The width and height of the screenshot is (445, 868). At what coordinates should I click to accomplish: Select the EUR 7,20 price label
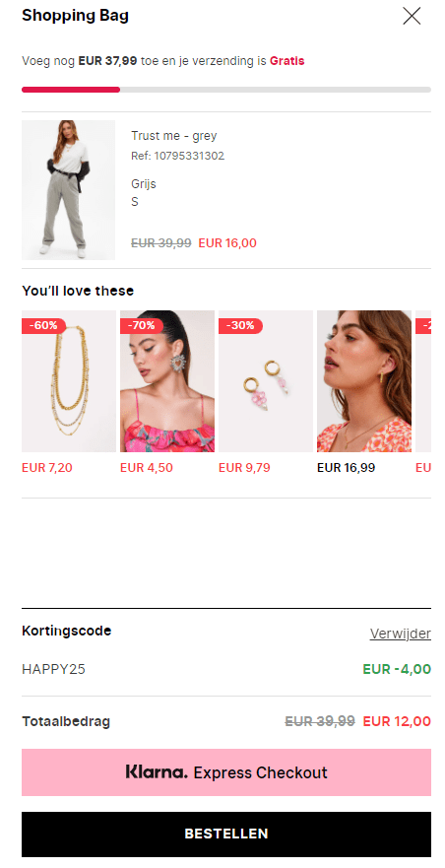47,468
